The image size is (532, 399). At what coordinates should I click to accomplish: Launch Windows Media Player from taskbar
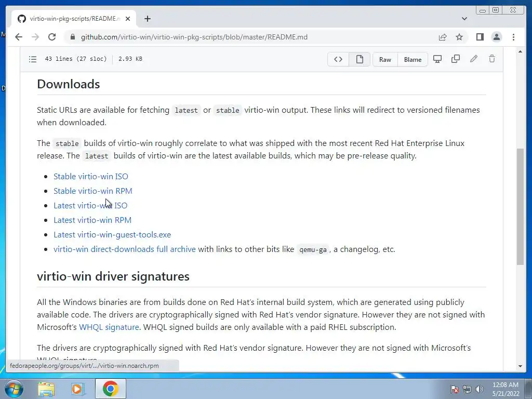click(x=78, y=389)
